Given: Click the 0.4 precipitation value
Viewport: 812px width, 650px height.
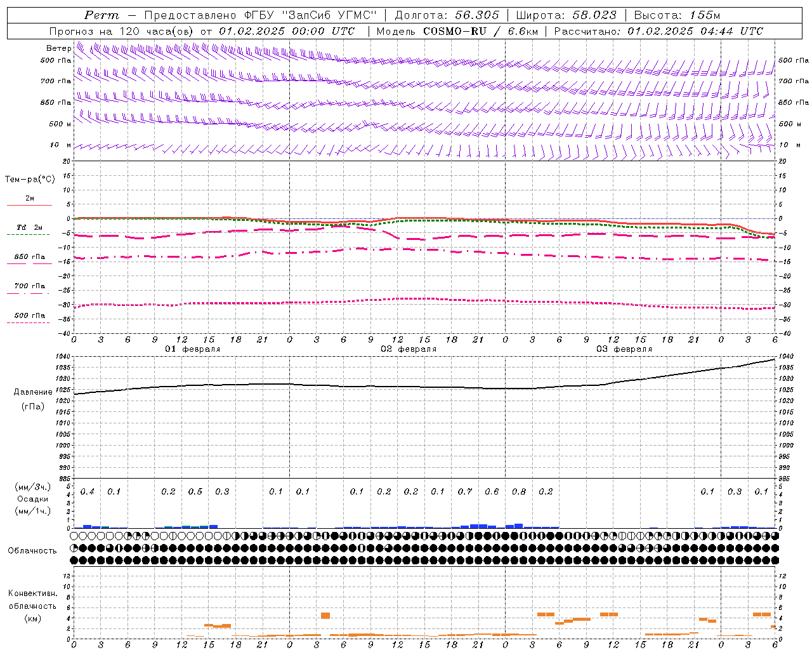Looking at the screenshot, I should pyautogui.click(x=88, y=492).
